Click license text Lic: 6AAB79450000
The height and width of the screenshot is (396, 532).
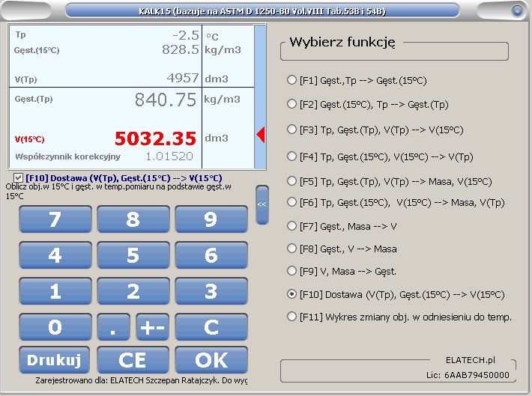pos(468,375)
